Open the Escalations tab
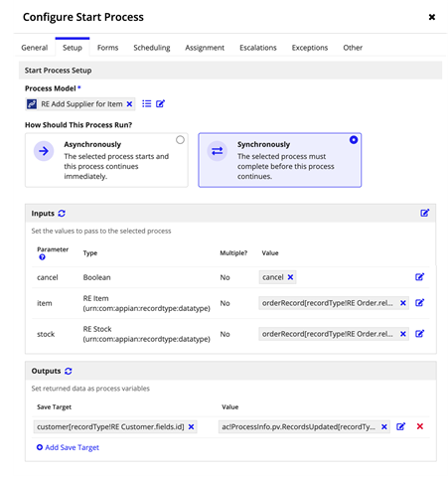 click(x=258, y=48)
